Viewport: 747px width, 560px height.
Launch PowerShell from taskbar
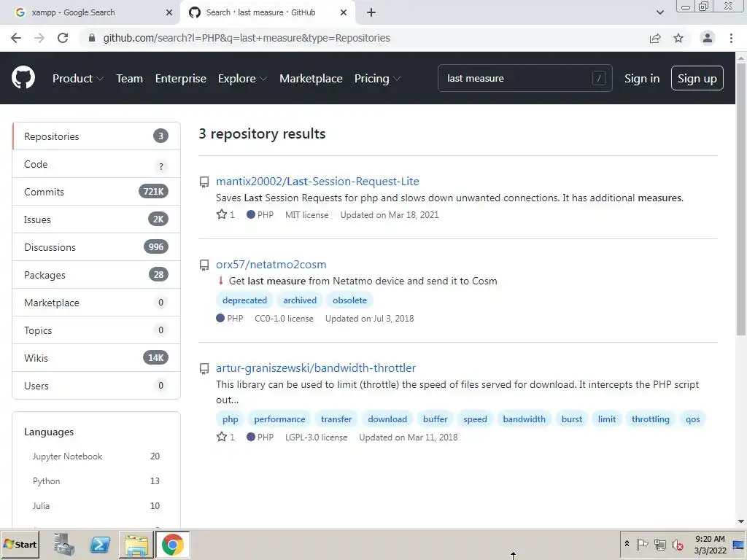coord(100,544)
